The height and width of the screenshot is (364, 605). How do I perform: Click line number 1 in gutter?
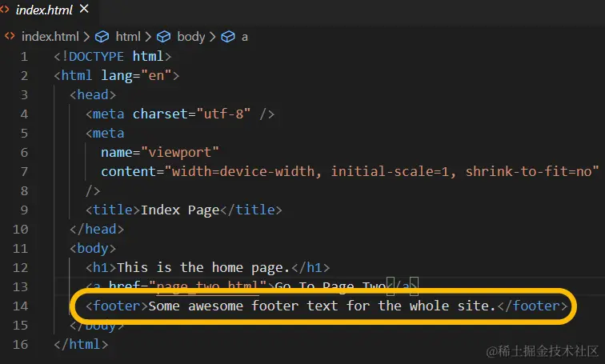click(24, 57)
